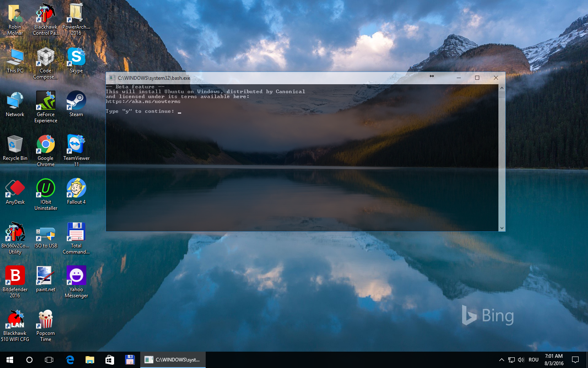
Task: Launch GeForce Experience shortcut
Action: (46, 107)
